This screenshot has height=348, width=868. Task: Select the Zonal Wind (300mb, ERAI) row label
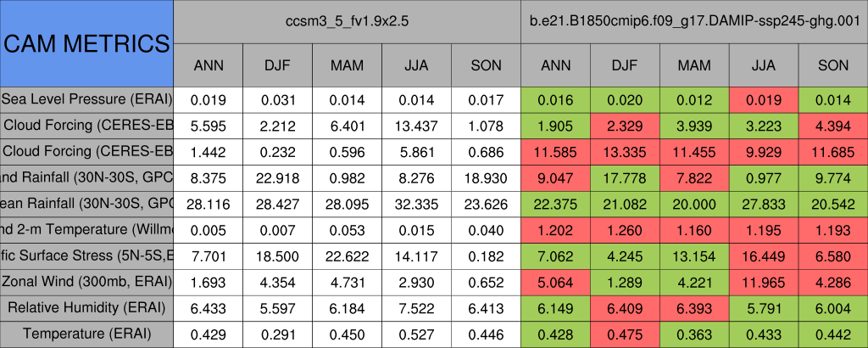coord(87,282)
